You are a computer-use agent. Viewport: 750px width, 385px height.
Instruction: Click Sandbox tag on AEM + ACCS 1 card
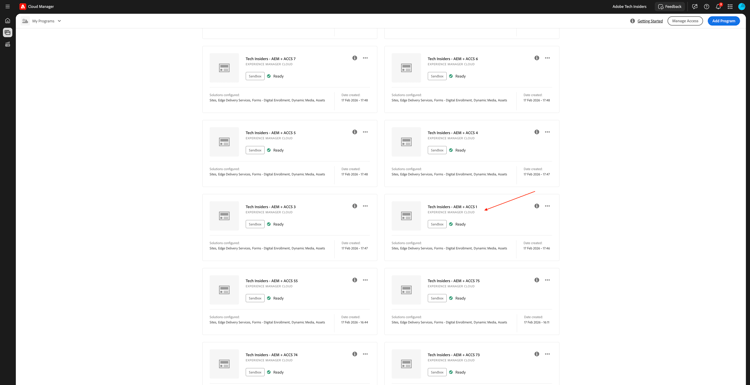437,224
